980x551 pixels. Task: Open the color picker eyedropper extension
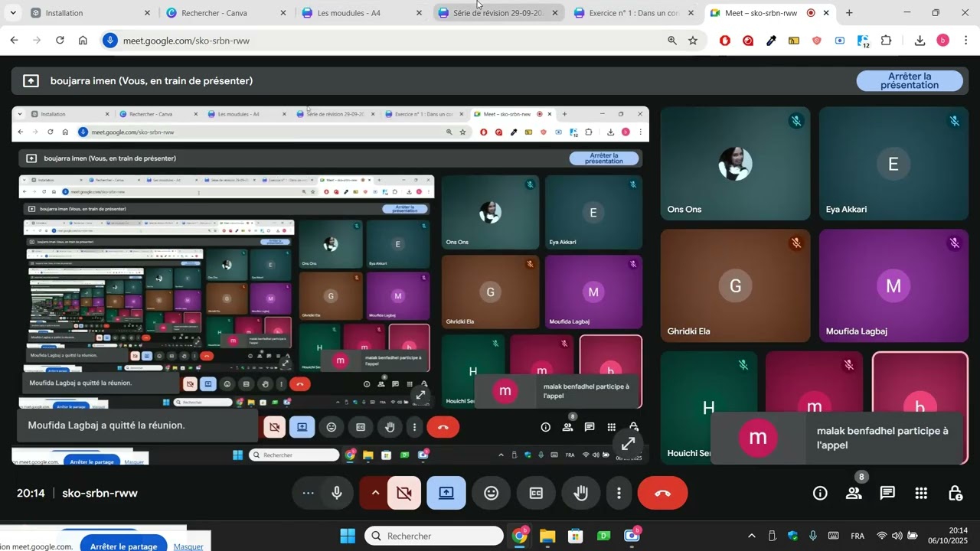click(772, 41)
